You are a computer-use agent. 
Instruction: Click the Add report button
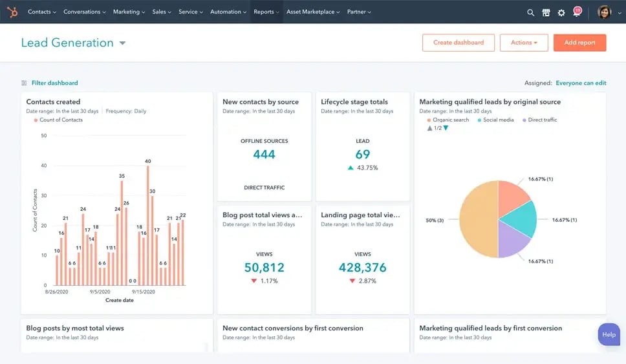point(579,43)
